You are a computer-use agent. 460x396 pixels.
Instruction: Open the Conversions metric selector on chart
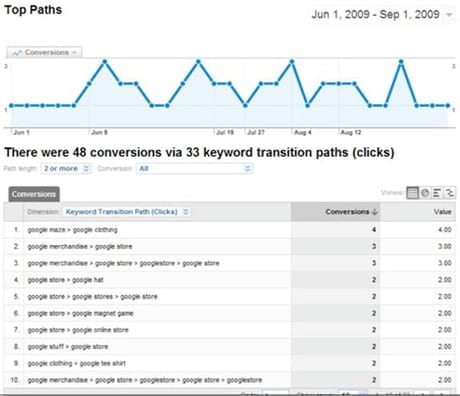coord(44,52)
